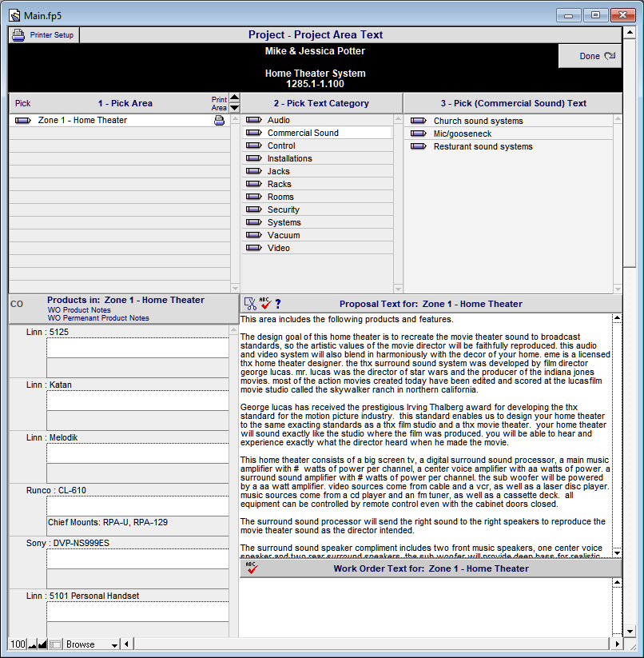Open the Browse mode dropdown
The width and height of the screenshot is (644, 658).
(x=91, y=644)
